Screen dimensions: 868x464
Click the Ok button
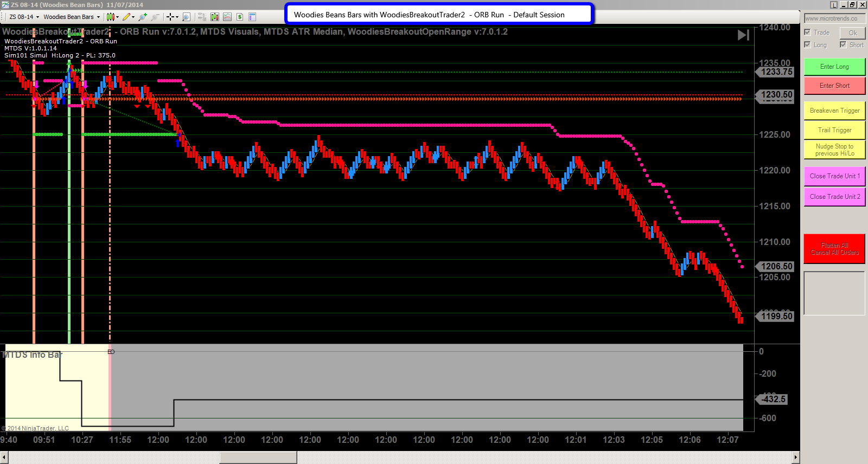tap(853, 33)
